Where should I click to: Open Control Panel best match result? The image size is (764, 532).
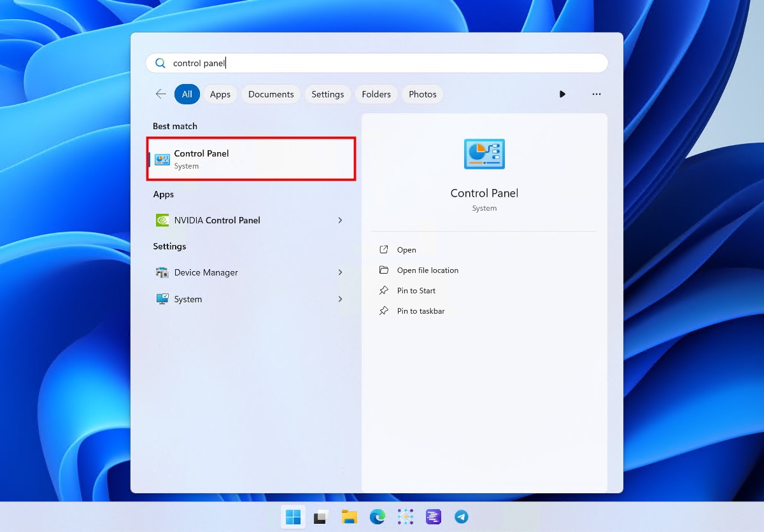tap(251, 159)
